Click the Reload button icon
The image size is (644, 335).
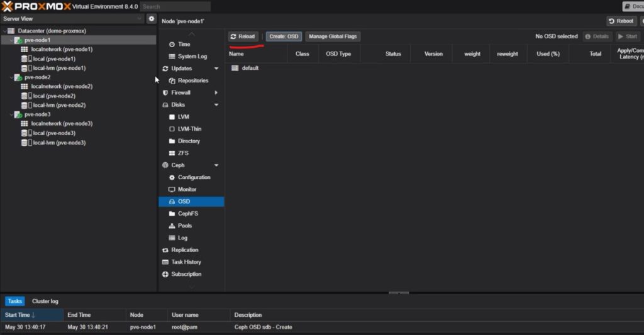(233, 36)
